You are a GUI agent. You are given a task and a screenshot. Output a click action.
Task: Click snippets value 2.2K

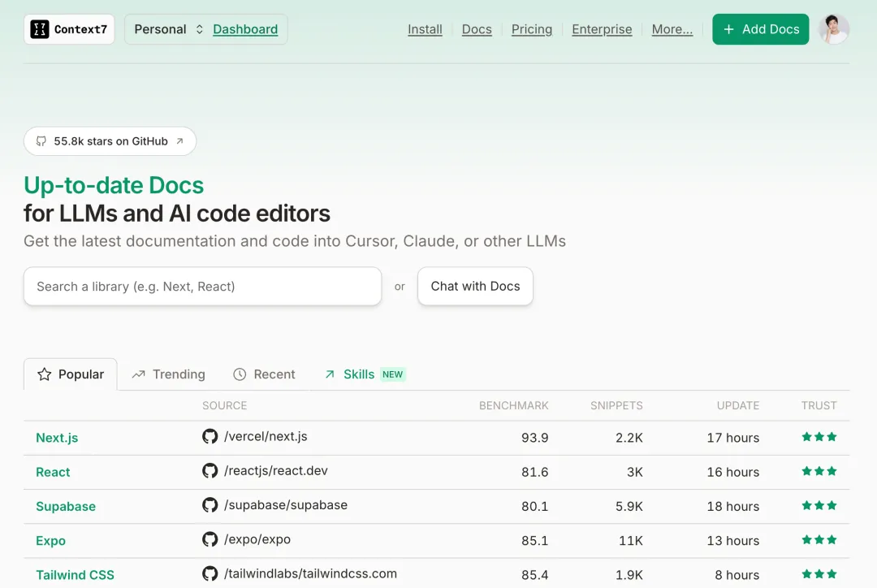pos(629,438)
